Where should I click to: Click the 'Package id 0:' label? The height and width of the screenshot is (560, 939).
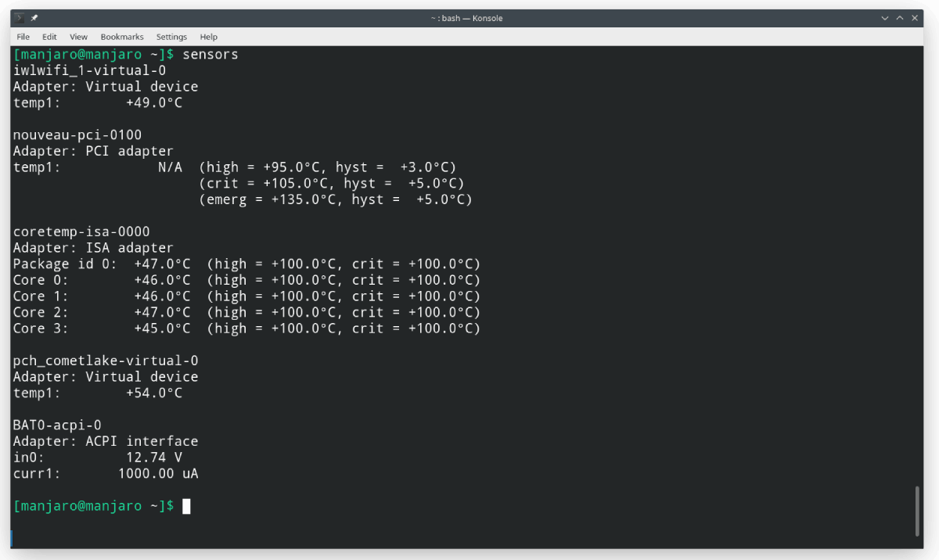click(x=65, y=264)
